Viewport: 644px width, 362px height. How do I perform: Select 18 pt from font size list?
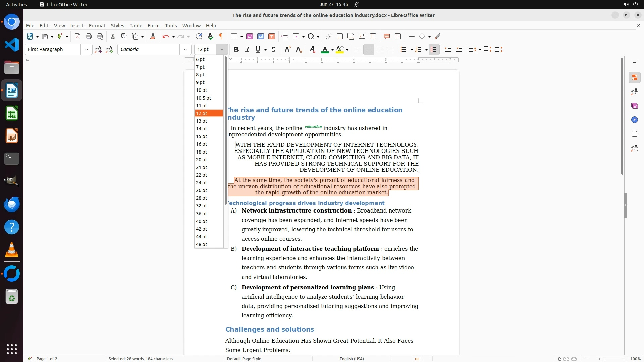coord(202,152)
